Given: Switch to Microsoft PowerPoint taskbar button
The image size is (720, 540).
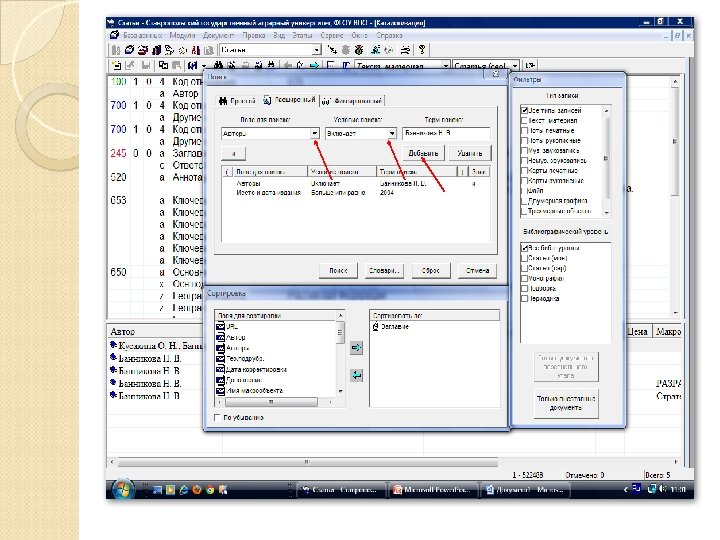Looking at the screenshot, I should click(433, 490).
